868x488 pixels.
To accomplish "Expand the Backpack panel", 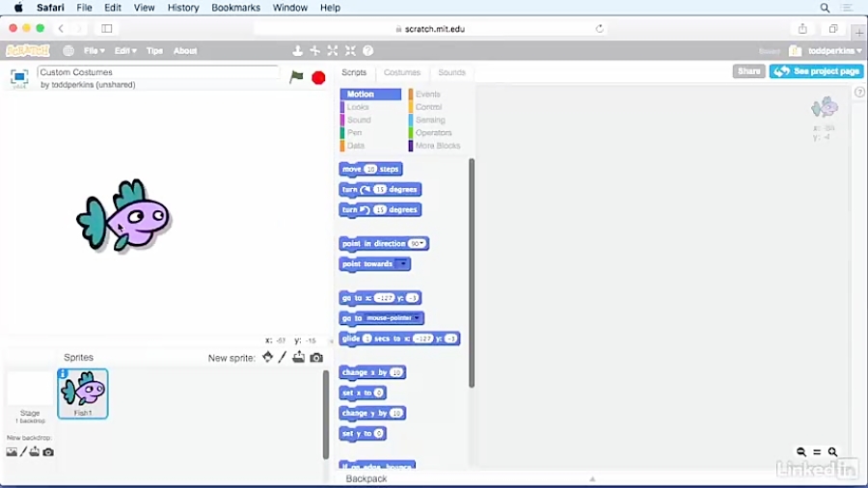I will [x=592, y=478].
